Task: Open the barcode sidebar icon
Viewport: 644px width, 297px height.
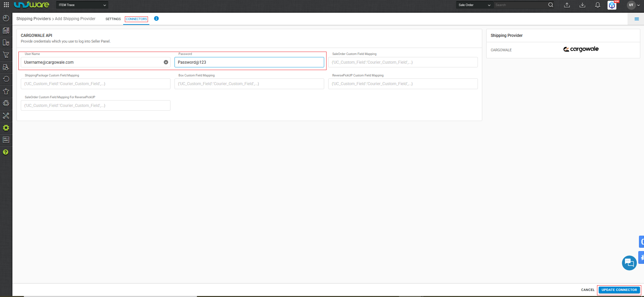Action: [x=6, y=140]
